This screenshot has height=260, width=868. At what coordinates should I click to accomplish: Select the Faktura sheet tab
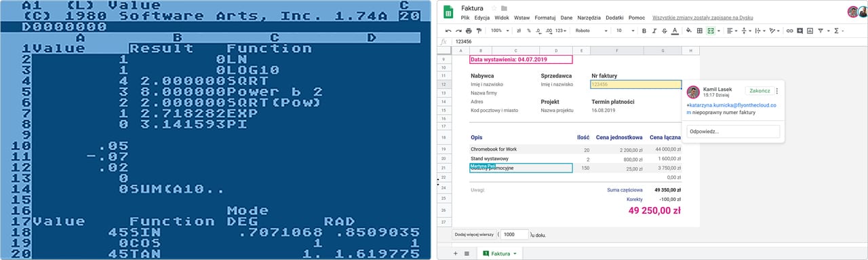(500, 253)
